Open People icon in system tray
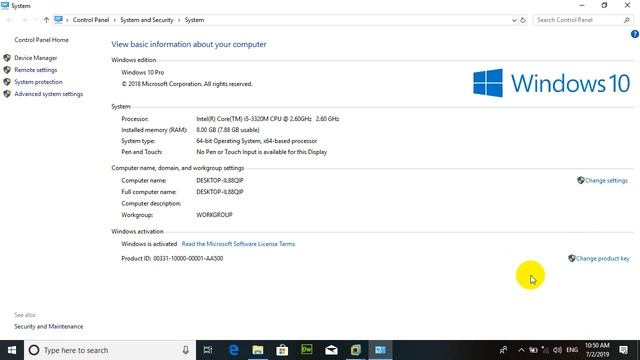This screenshot has width=640, height=360. (x=504, y=350)
